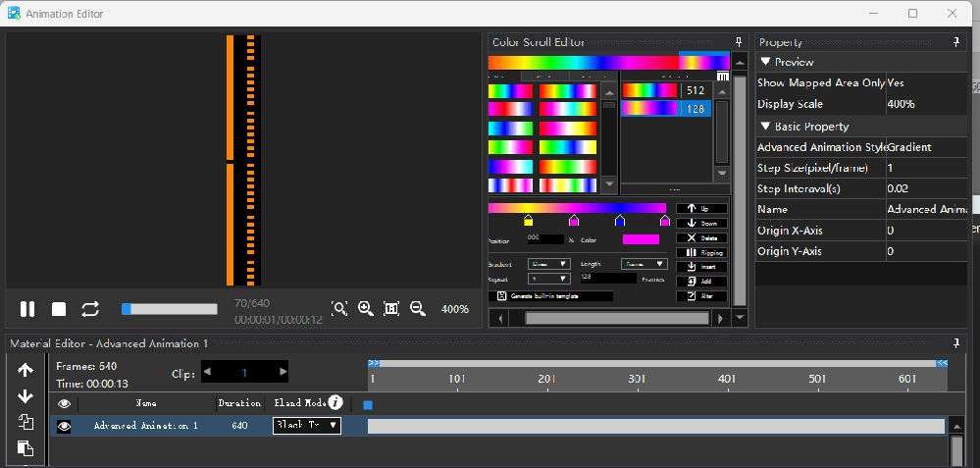Viewport: 980px width, 468px height.
Task: Pin the Color Scroll Editor panel
Action: tap(739, 42)
